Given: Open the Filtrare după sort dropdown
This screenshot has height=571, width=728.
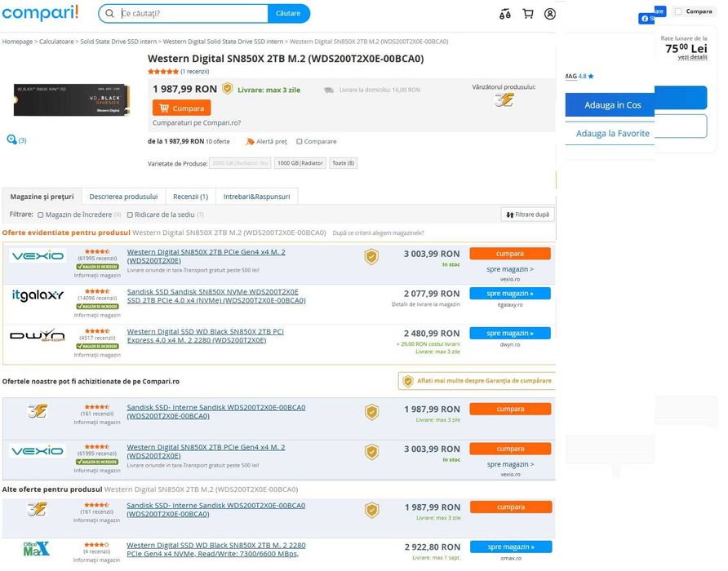Looking at the screenshot, I should point(527,215).
